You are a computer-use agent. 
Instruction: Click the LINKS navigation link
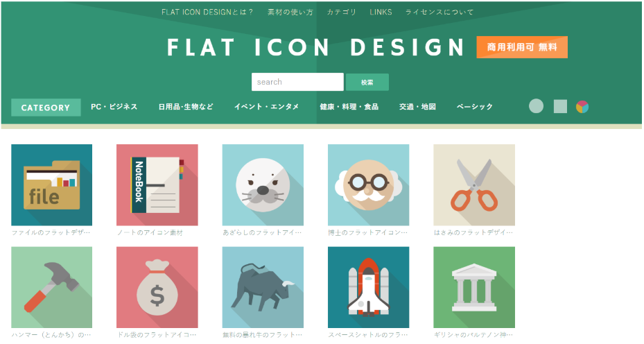[x=381, y=12]
